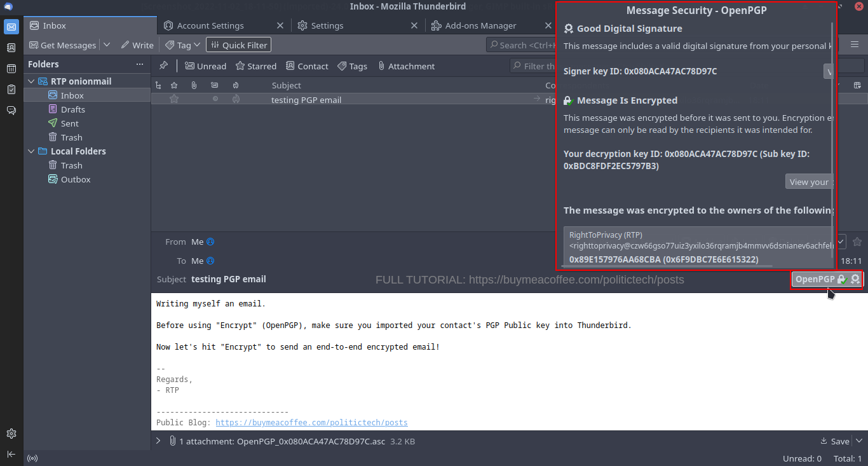868x466 pixels.
Task: Click the Get Messages button
Action: (x=62, y=45)
